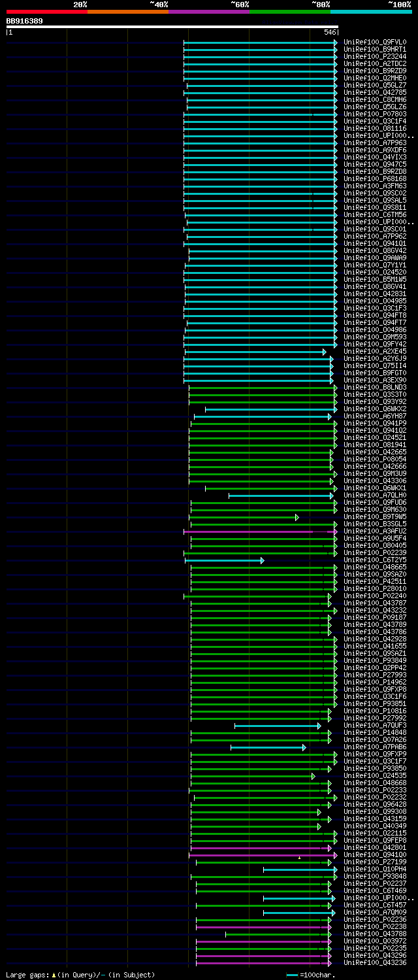
Task: Select hit label UniRef100_A9XDF6
Action: pos(375,150)
